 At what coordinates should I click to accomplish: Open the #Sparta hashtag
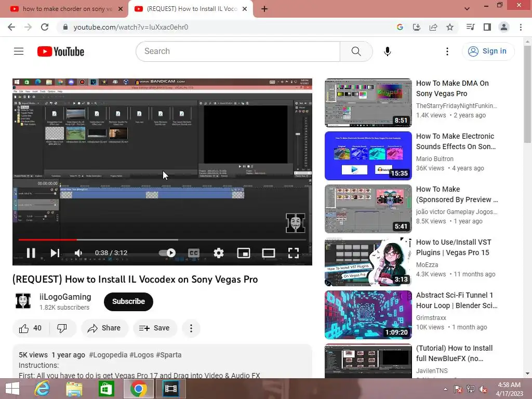169,355
